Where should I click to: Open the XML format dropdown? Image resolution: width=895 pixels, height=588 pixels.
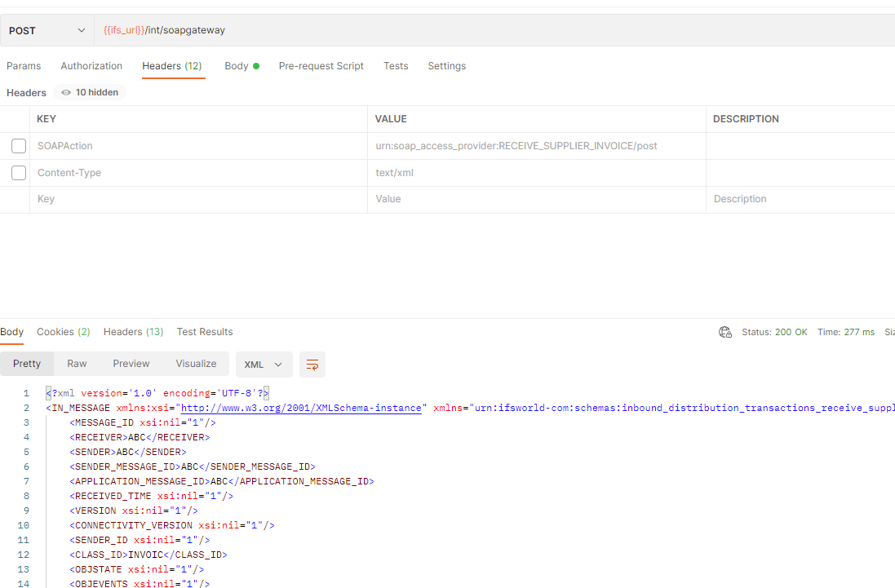tap(264, 365)
